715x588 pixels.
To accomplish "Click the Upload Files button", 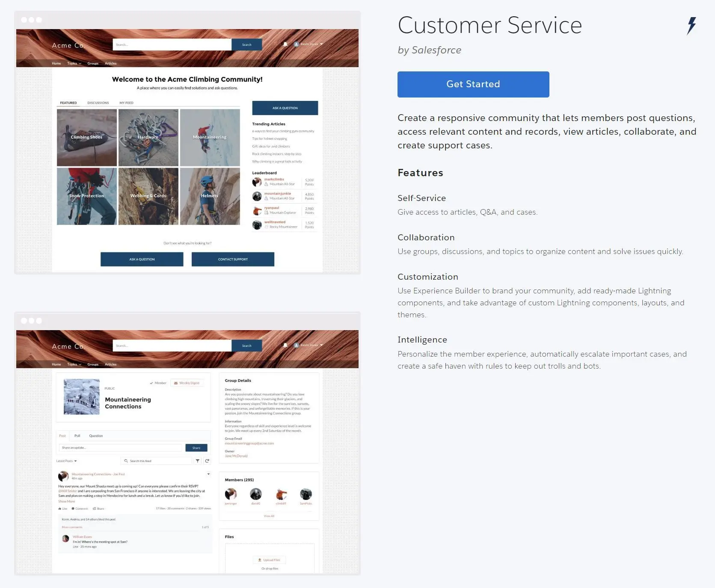I will tap(269, 560).
